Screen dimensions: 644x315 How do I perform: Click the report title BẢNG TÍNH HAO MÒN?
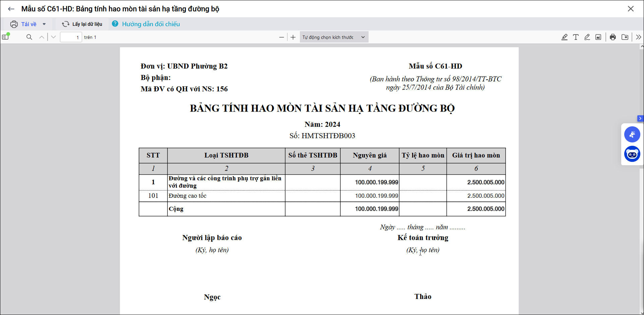(x=322, y=108)
